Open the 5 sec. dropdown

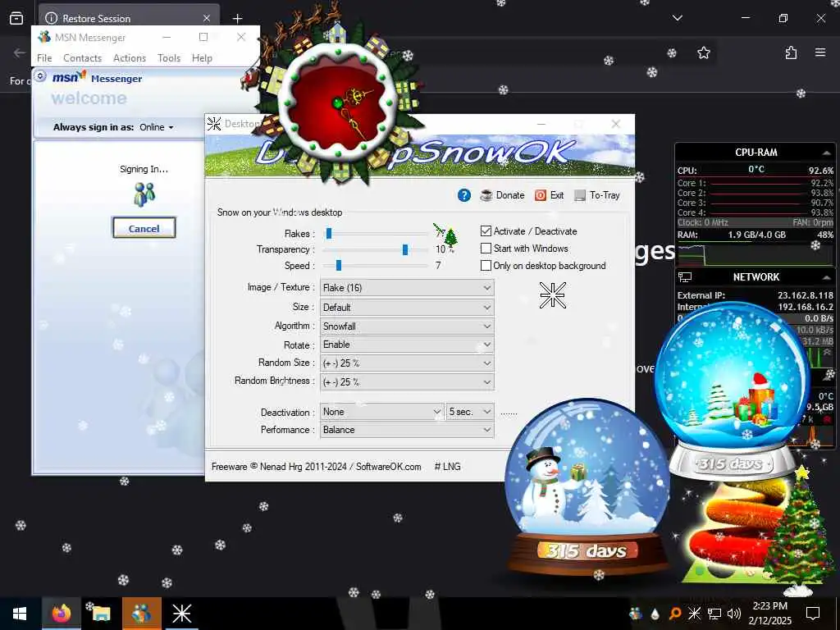pos(470,412)
